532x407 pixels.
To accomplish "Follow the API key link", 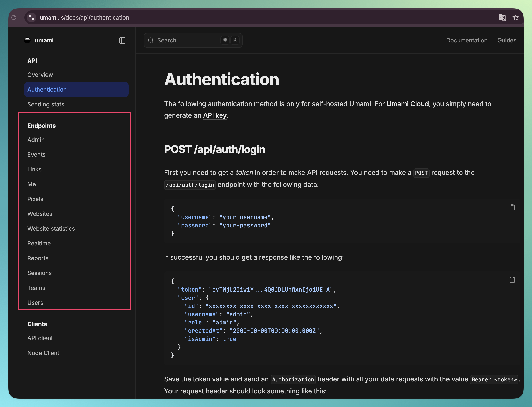I will click(x=215, y=116).
